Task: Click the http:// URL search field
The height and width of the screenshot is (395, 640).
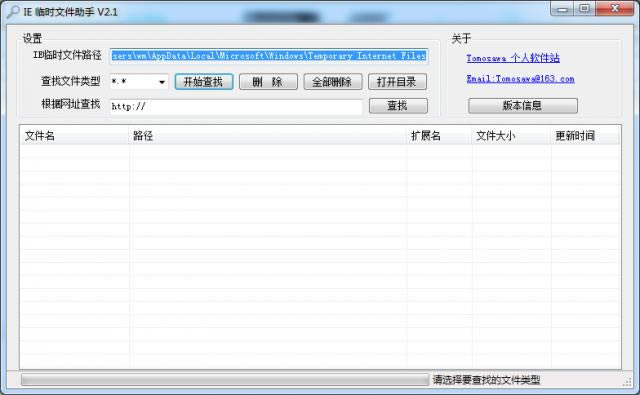Action: point(236,107)
